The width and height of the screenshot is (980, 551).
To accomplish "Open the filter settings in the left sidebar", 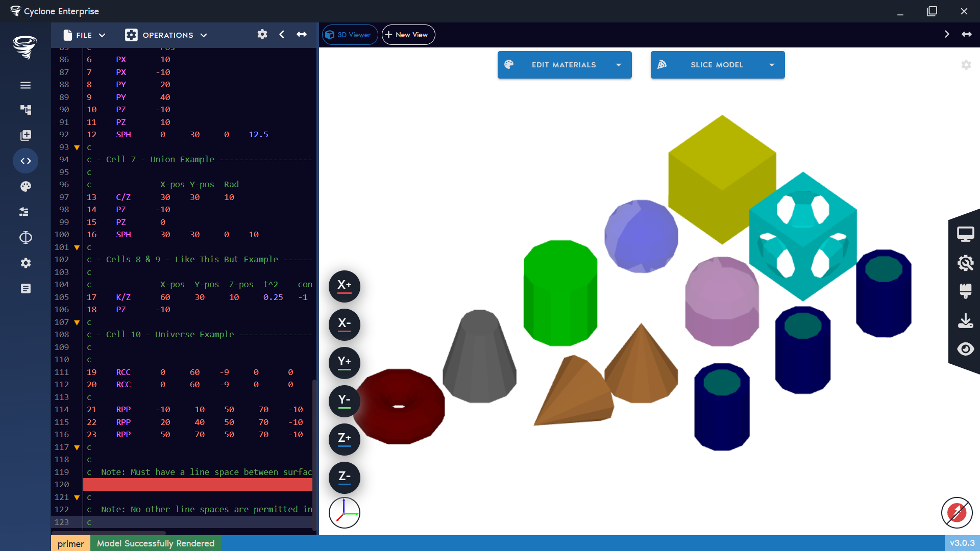I will [x=26, y=212].
